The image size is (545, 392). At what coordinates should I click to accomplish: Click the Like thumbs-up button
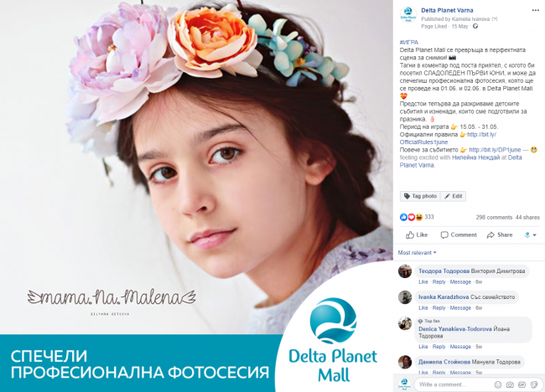[417, 235]
